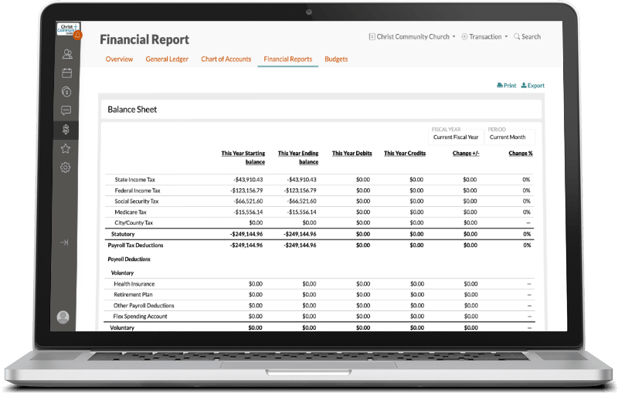Open the Settings gear sidebar icon

(65, 168)
